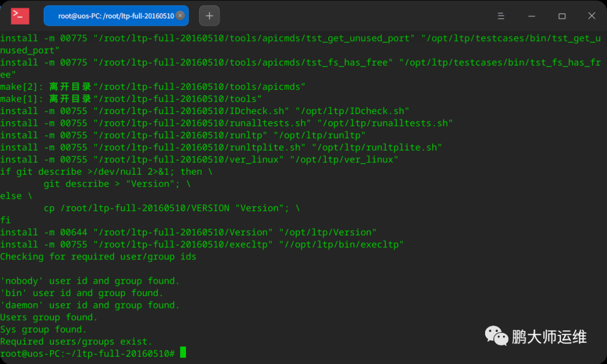Click the ''nobody' user id and group found.' line
Viewport: 607px width, 364px height.
pyautogui.click(x=90, y=281)
